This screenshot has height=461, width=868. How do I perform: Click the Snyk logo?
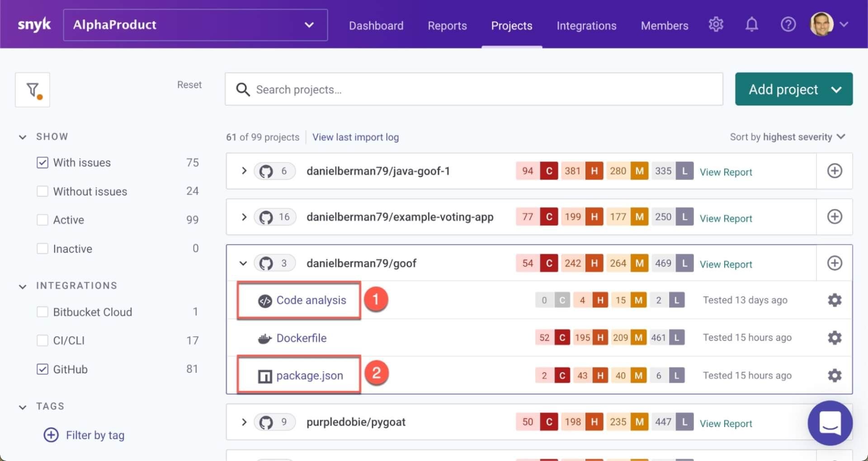34,24
